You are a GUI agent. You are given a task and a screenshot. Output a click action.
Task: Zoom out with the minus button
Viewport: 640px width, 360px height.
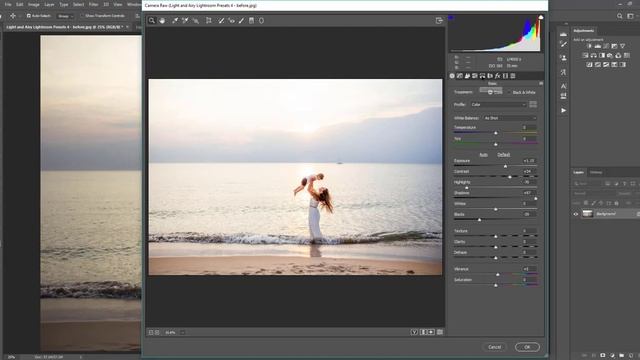tap(151, 332)
